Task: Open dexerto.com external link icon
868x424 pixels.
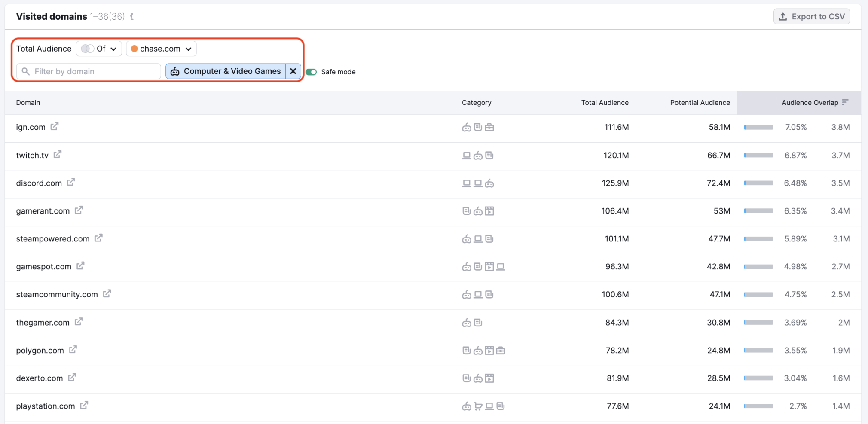Action: (72, 377)
